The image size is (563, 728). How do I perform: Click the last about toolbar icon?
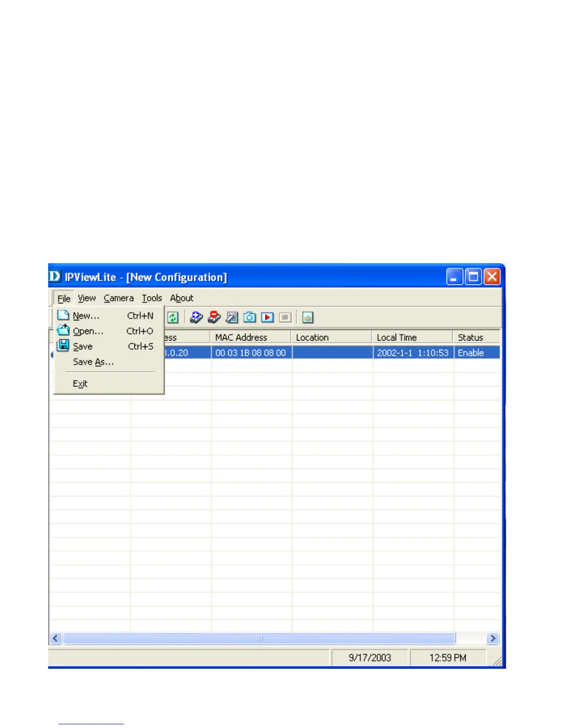(308, 317)
